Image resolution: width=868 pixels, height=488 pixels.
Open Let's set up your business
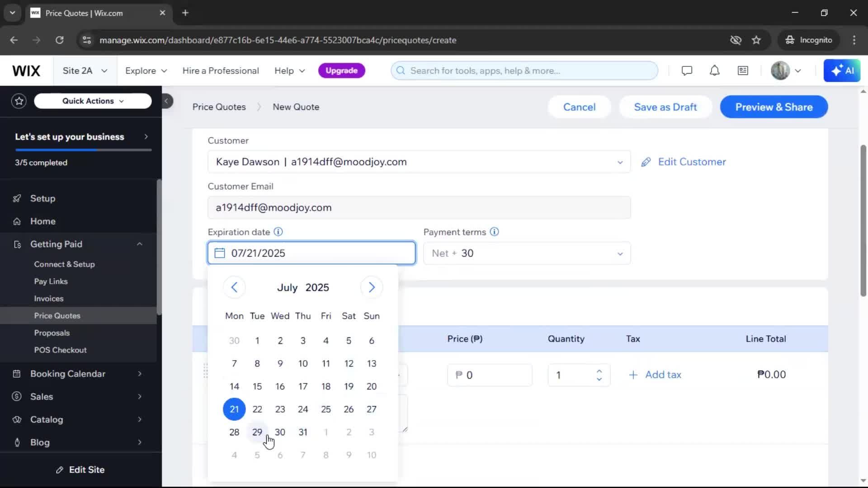point(81,137)
